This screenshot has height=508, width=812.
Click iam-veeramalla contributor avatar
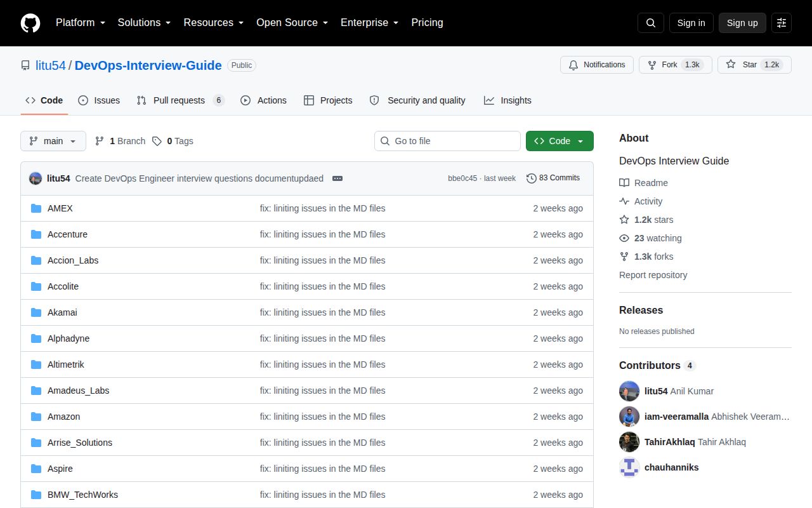coord(629,417)
